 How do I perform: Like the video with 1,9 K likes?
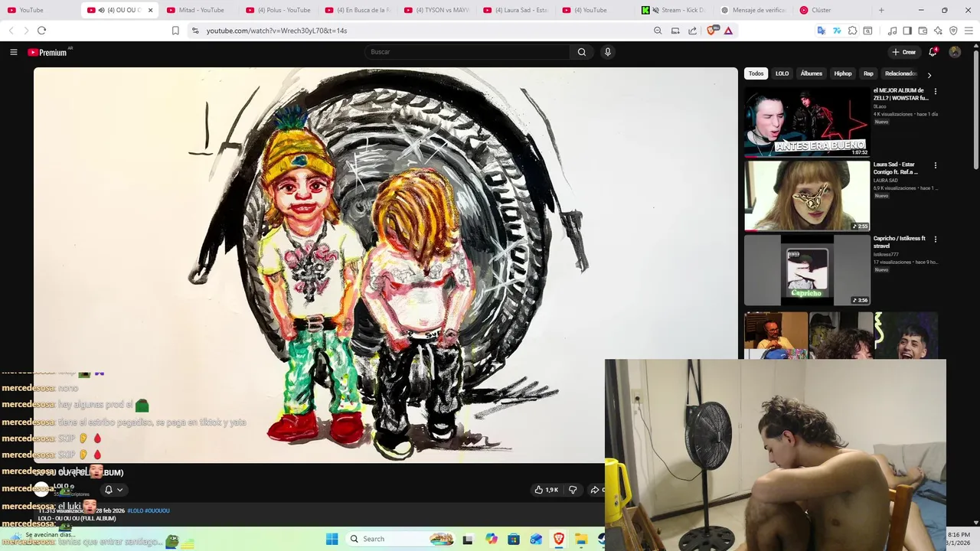tap(547, 490)
